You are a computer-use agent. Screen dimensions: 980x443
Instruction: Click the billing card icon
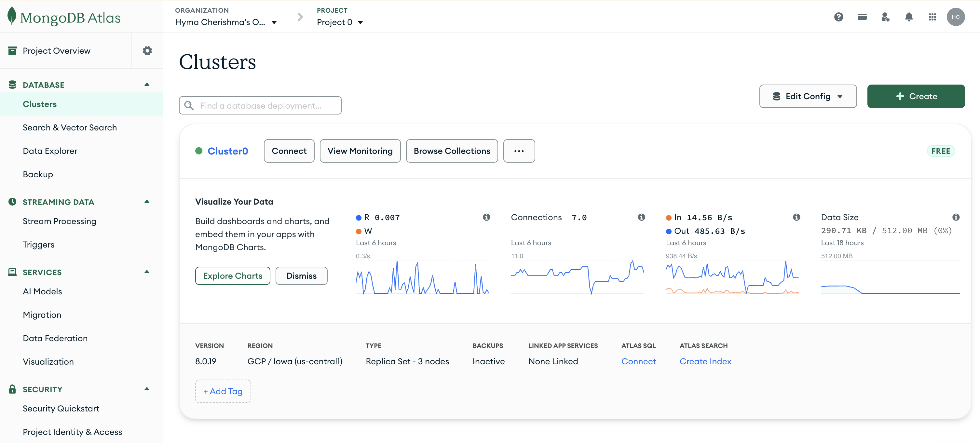click(x=862, y=17)
